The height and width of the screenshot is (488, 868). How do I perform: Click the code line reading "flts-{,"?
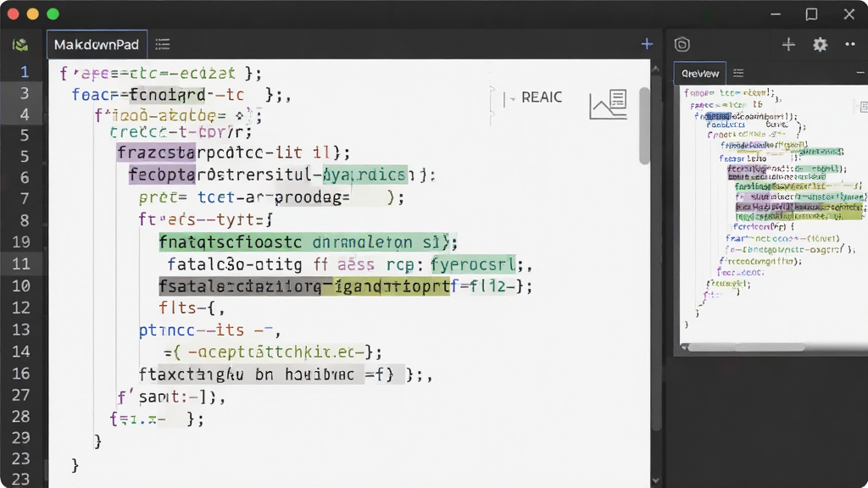(x=192, y=308)
